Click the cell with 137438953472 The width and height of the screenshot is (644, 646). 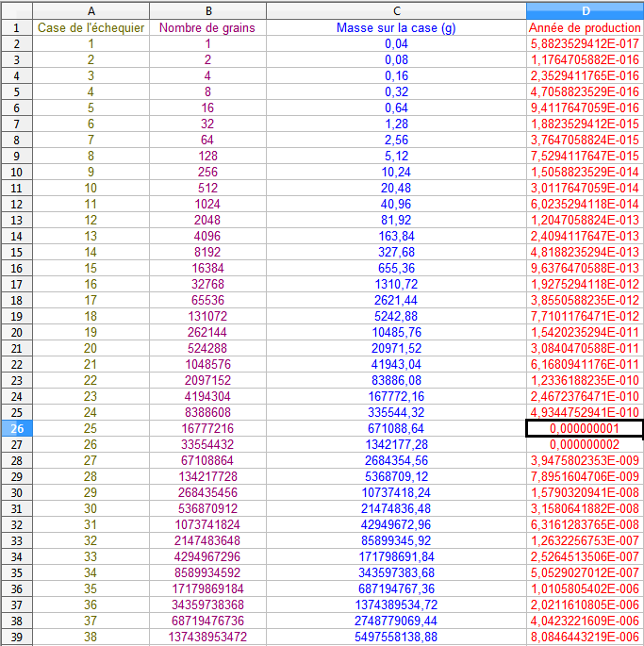coord(207,637)
